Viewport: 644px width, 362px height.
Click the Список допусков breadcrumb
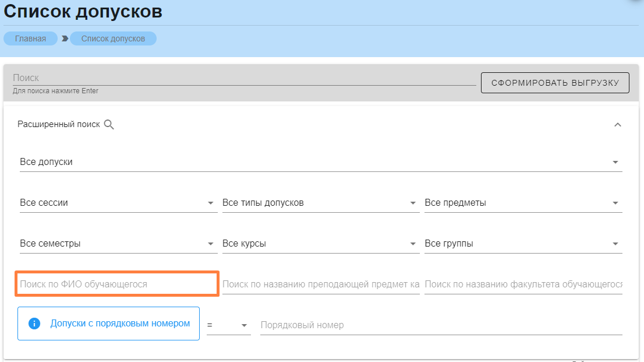pyautogui.click(x=113, y=39)
